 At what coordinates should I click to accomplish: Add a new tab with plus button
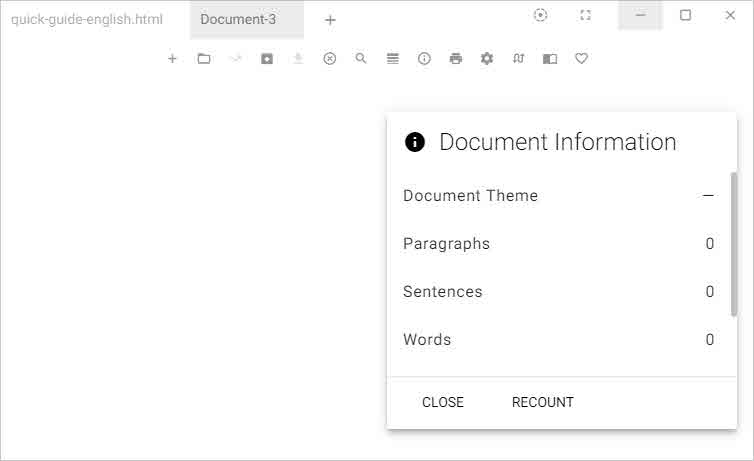330,20
